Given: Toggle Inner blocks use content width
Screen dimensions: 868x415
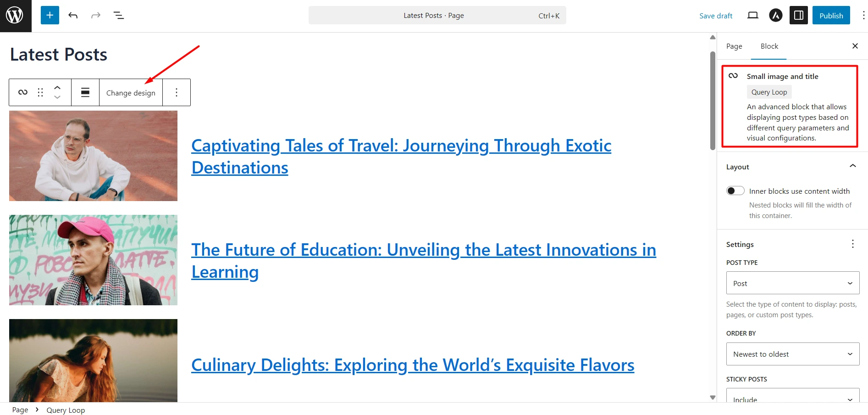Looking at the screenshot, I should tap(735, 191).
